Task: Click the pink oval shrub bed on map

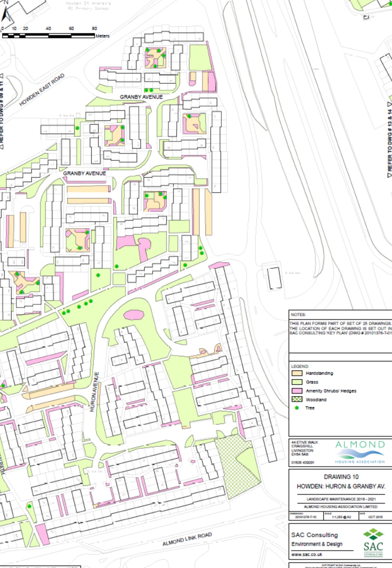Action: 134,314
